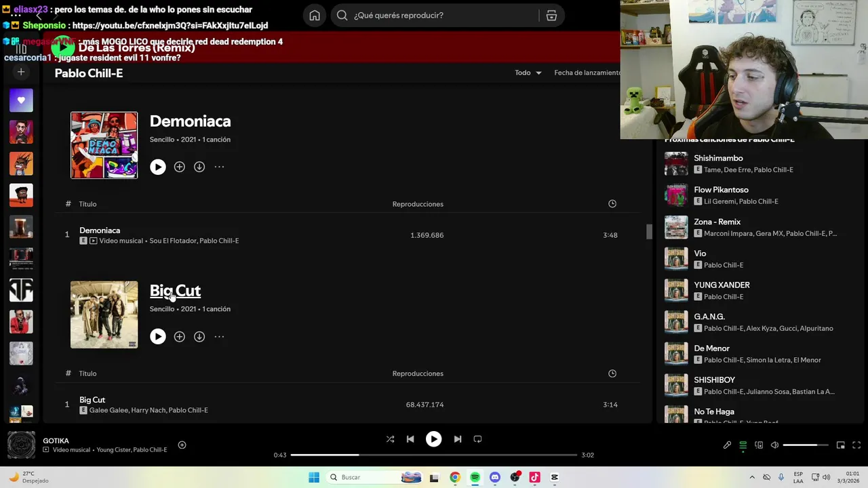Open Liked Songs playlist in sidebar
The height and width of the screenshot is (488, 868).
(21, 100)
